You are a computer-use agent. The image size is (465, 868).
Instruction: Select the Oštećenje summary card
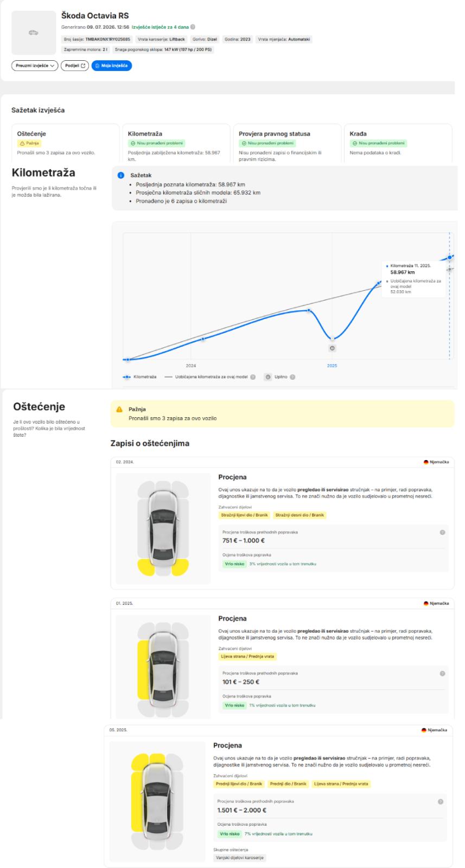point(66,143)
